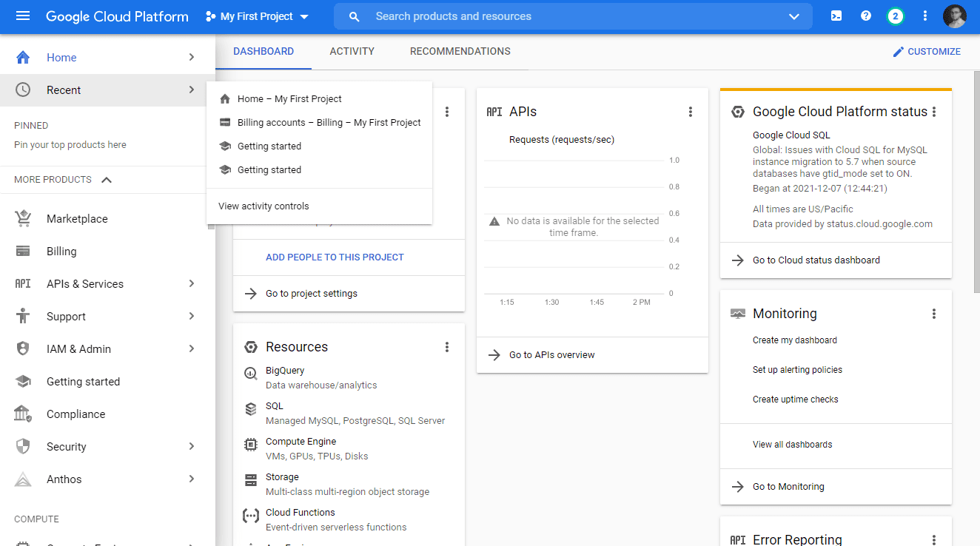Viewport: 980px width, 546px height.
Task: Click the Security shield icon
Action: click(x=23, y=446)
